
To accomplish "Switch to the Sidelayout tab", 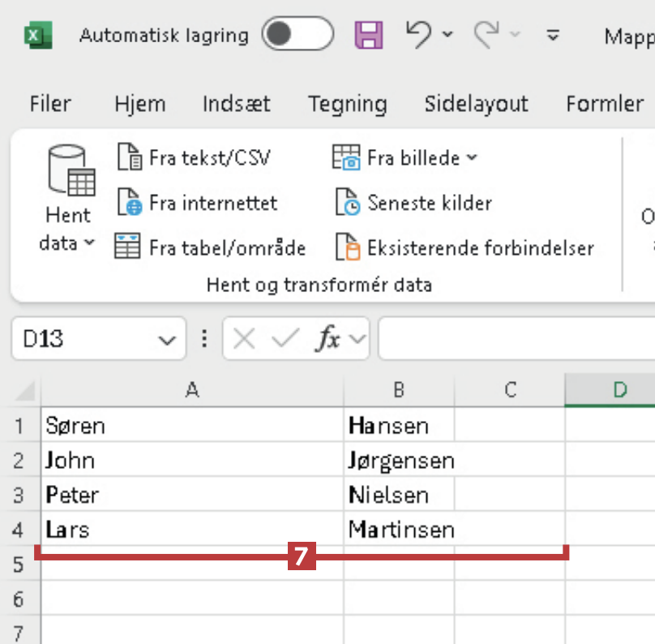I will (476, 104).
